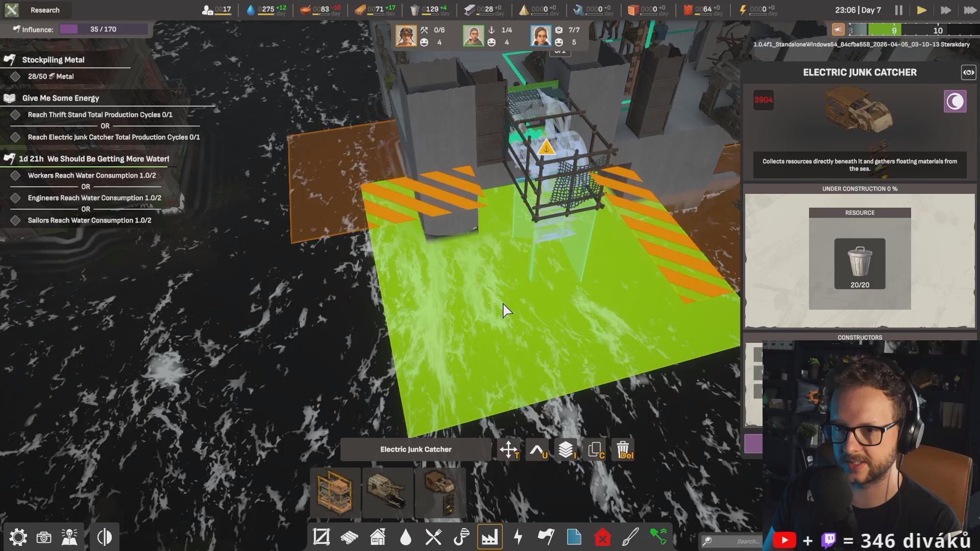The width and height of the screenshot is (980, 551).
Task: Select the lightning energy build category
Action: 518,537
